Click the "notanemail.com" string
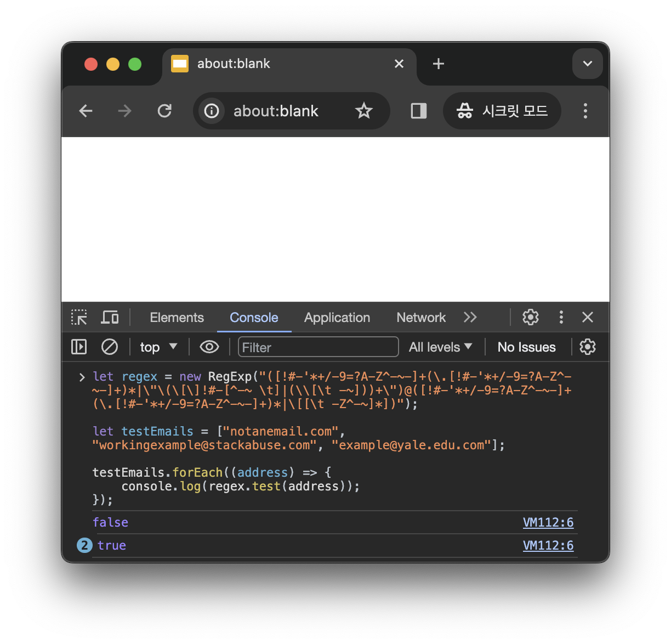 pos(281,431)
